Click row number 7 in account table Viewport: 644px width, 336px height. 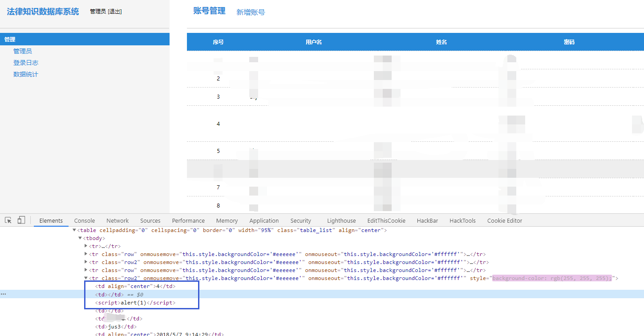click(218, 188)
